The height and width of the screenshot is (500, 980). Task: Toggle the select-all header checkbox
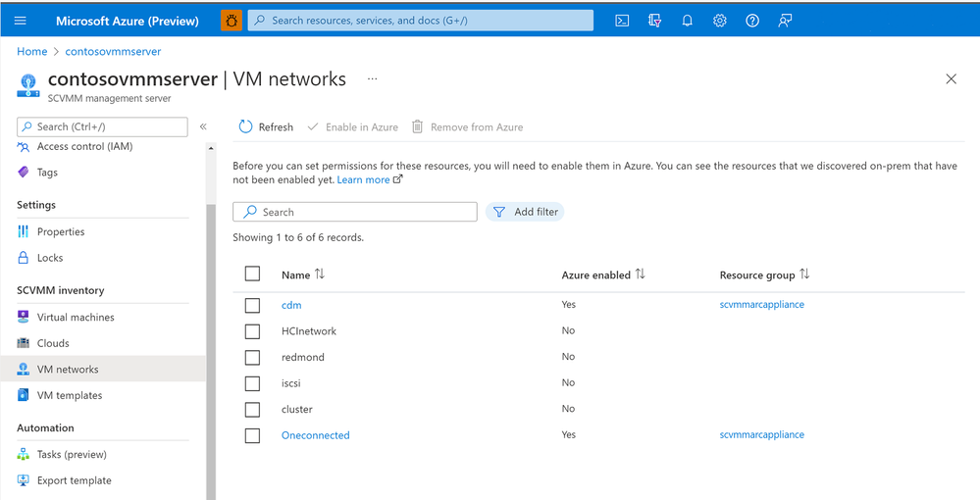(x=252, y=275)
